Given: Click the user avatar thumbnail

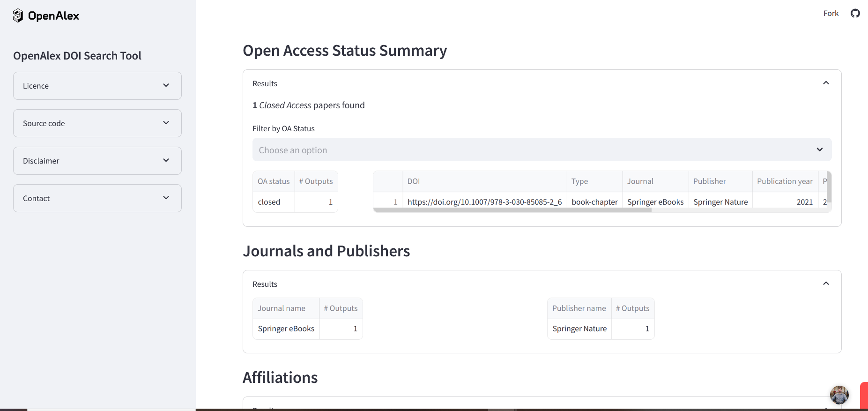Looking at the screenshot, I should tap(839, 395).
